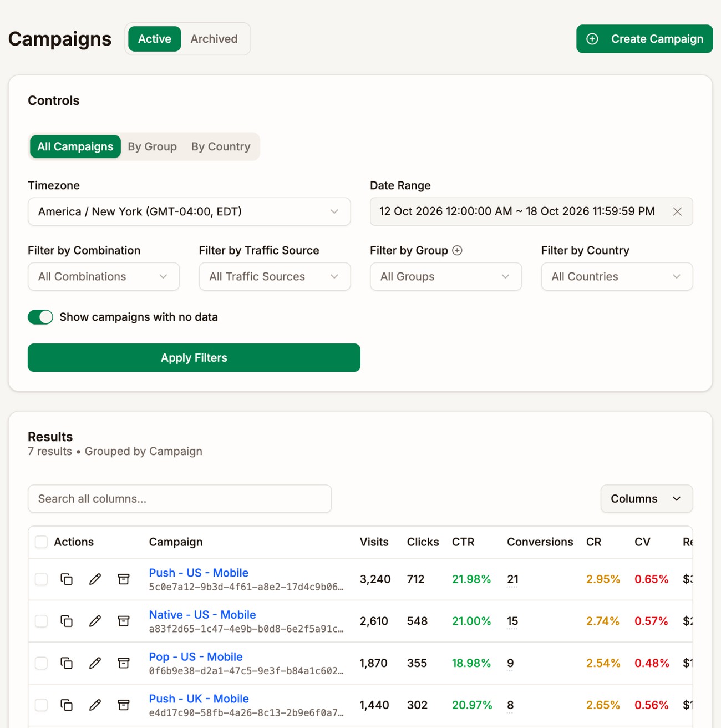The width and height of the screenshot is (721, 728).
Task: Edit the Pop - US - Mobile campaign
Action: pyautogui.click(x=95, y=663)
